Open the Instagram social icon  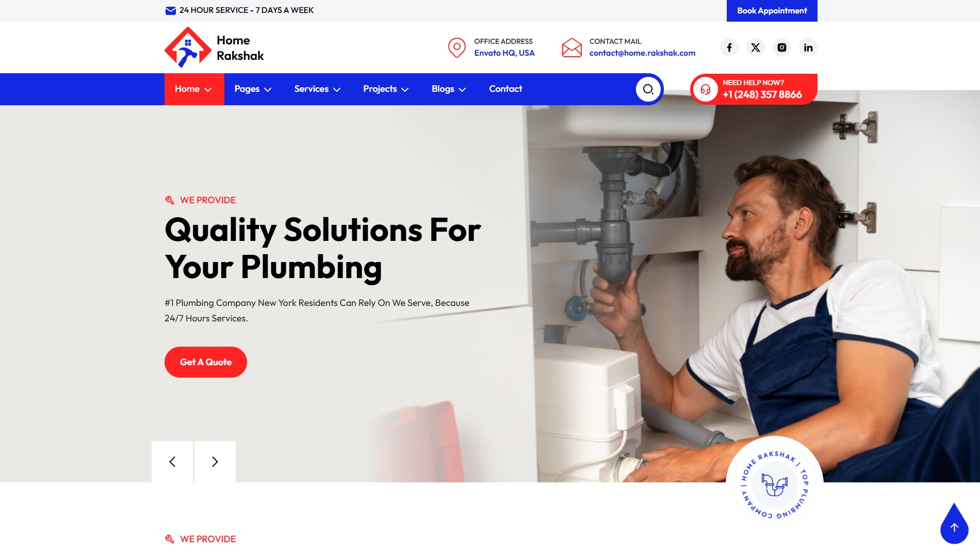(782, 47)
